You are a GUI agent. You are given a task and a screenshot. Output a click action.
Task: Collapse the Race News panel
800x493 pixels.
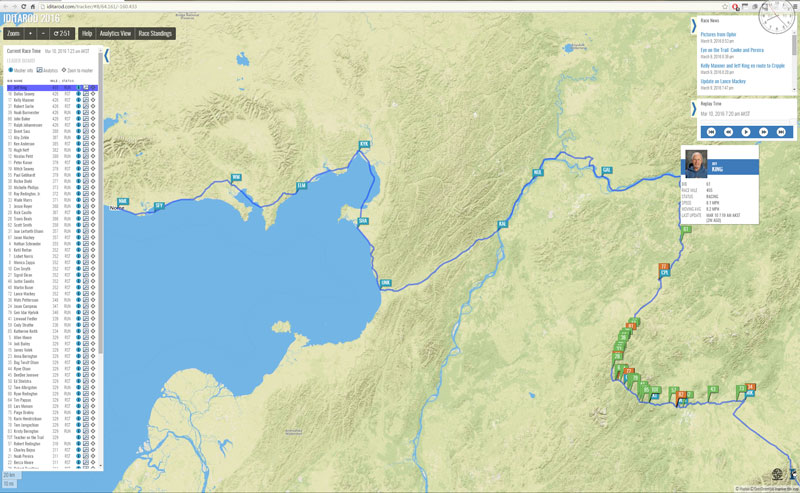click(x=693, y=26)
